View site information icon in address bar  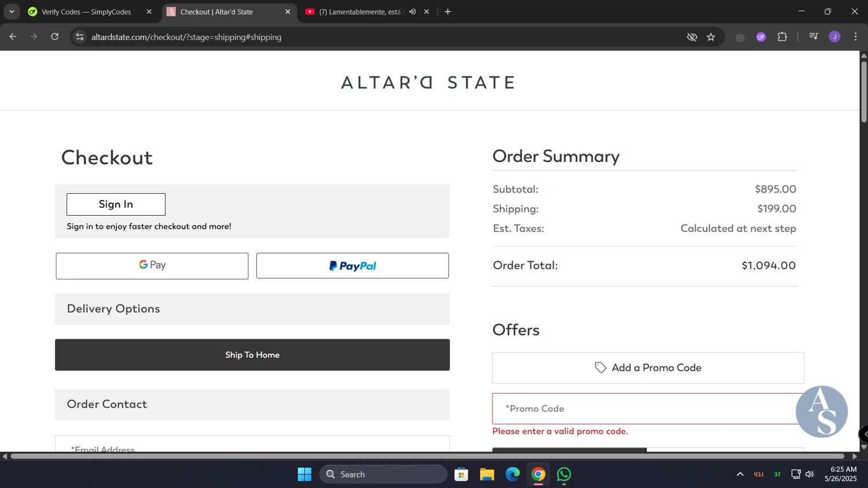tap(80, 37)
